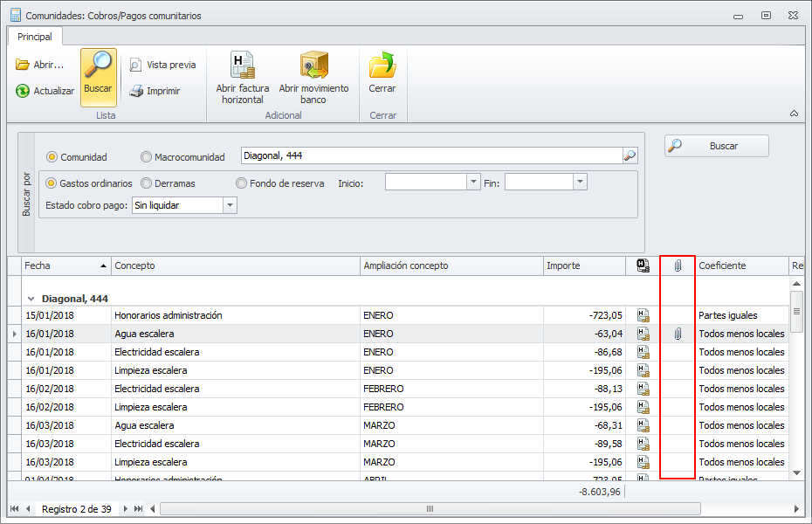Screen dimensions: 812x524
Task: Sort by the Importe column header
Action: pos(583,265)
